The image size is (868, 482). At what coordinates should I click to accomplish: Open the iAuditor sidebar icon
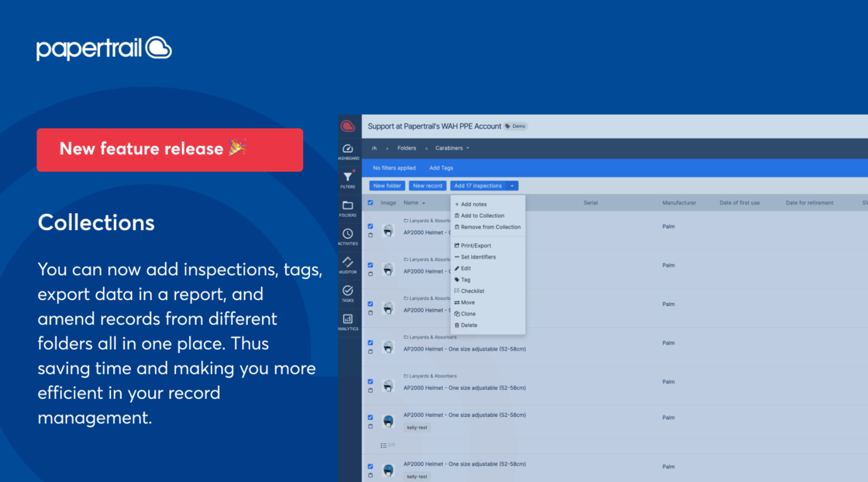(347, 262)
